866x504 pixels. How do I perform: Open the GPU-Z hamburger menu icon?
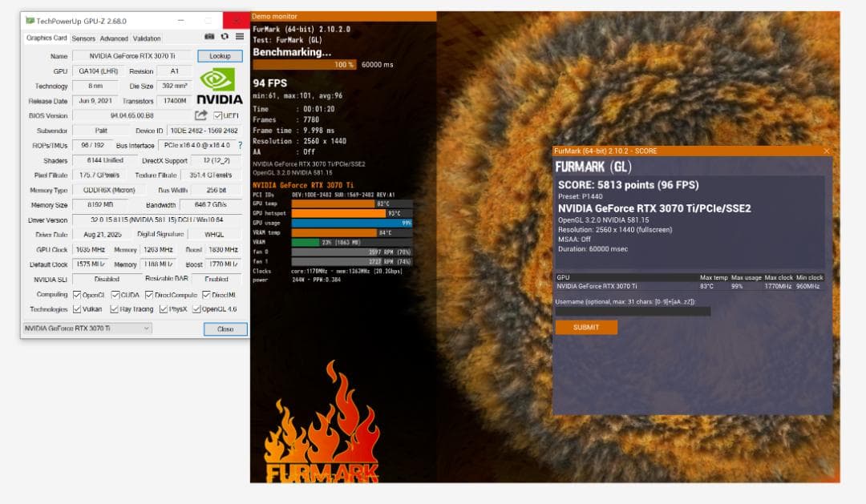tap(238, 37)
